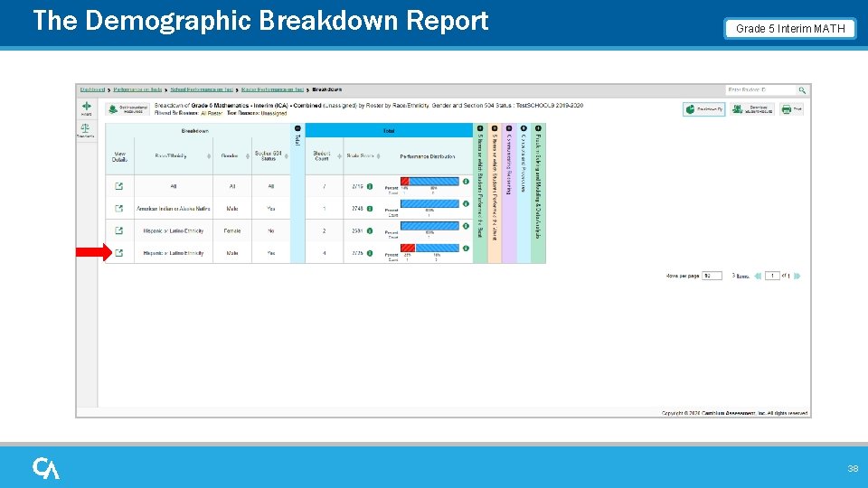Expand the Concepts and Procedures column
Image resolution: width=868 pixels, height=488 pixels.
524,128
